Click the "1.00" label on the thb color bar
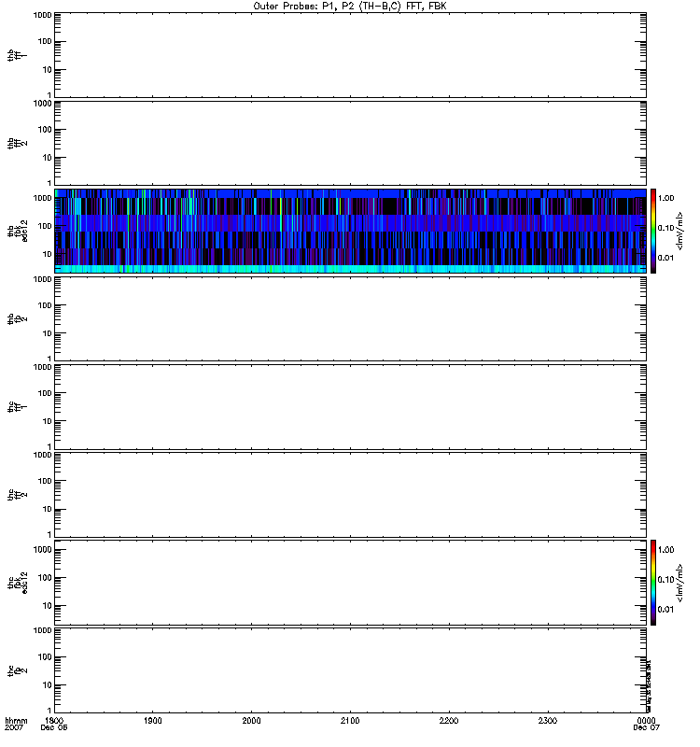The width and height of the screenshot is (700, 747). (x=665, y=198)
